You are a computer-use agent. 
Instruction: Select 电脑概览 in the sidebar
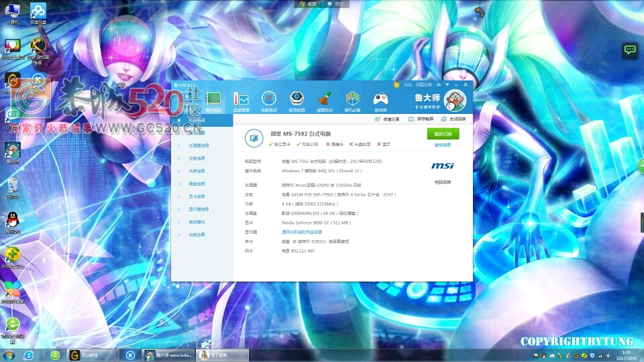pyautogui.click(x=197, y=120)
